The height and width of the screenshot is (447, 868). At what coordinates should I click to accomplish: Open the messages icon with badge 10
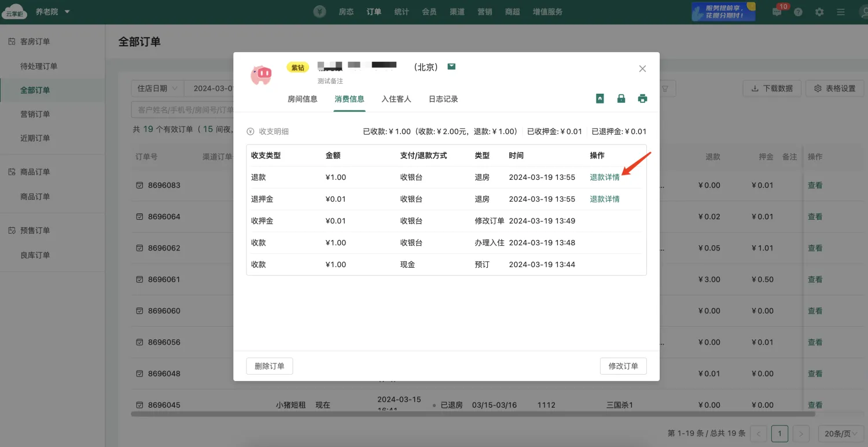point(777,12)
